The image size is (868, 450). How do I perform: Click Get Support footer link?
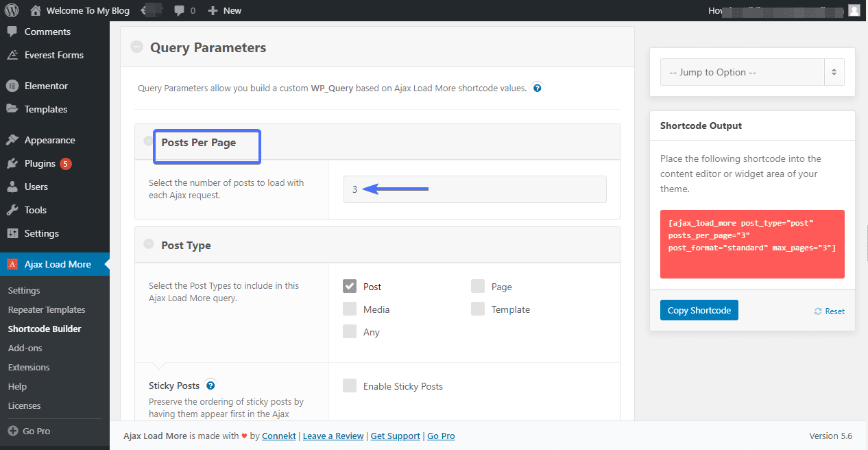click(x=396, y=436)
